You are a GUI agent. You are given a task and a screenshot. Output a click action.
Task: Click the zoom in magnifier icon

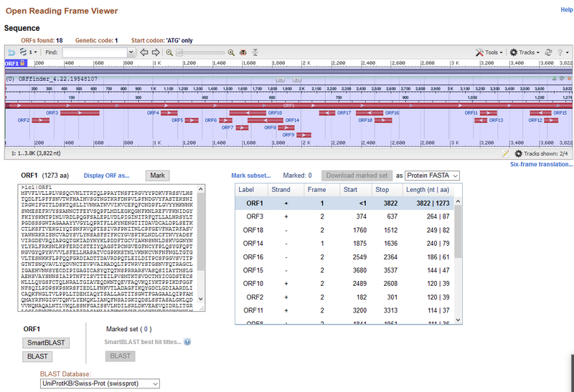click(231, 52)
